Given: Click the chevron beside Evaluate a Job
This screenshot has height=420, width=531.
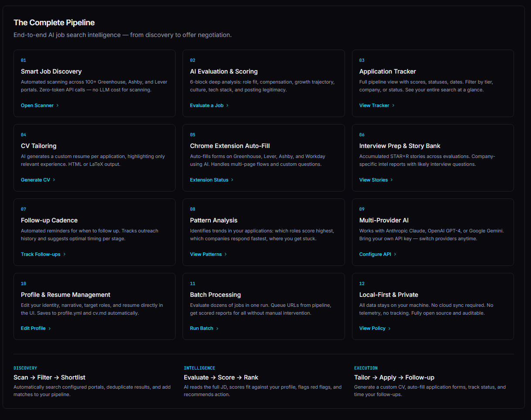Looking at the screenshot, I should pyautogui.click(x=227, y=105).
